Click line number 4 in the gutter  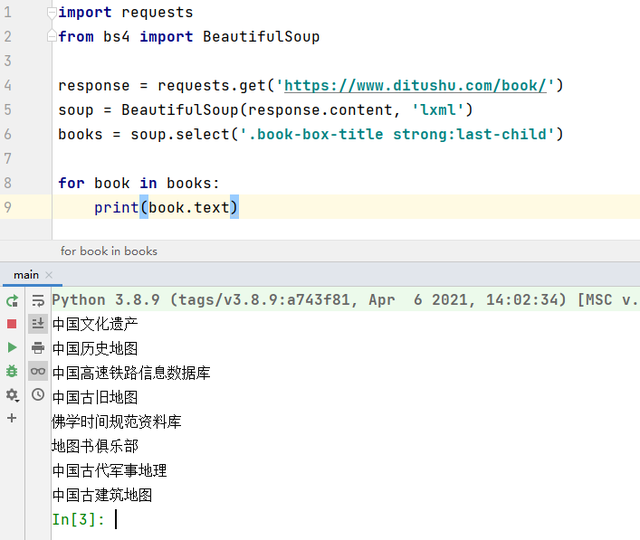coord(8,85)
